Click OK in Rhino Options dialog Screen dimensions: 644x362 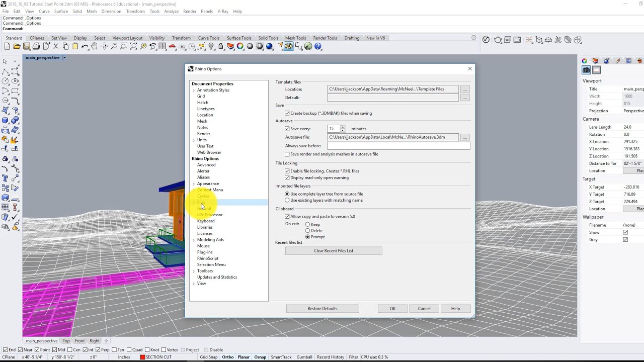coord(392,309)
